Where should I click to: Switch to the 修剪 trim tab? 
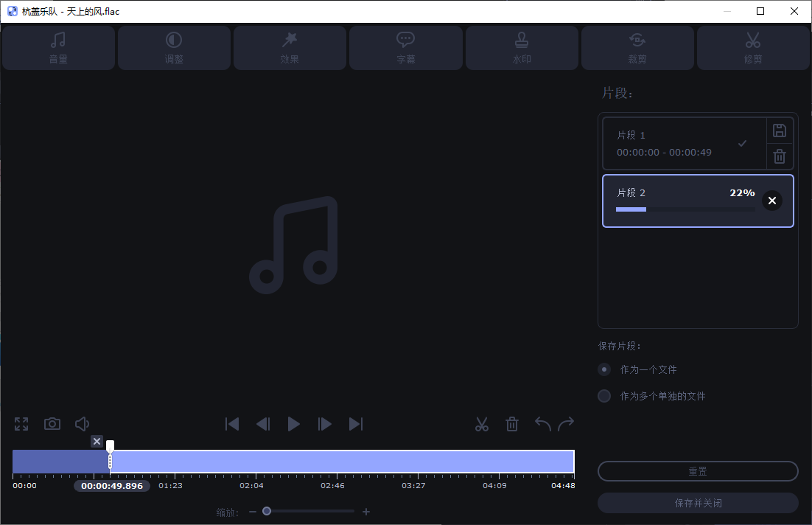753,47
